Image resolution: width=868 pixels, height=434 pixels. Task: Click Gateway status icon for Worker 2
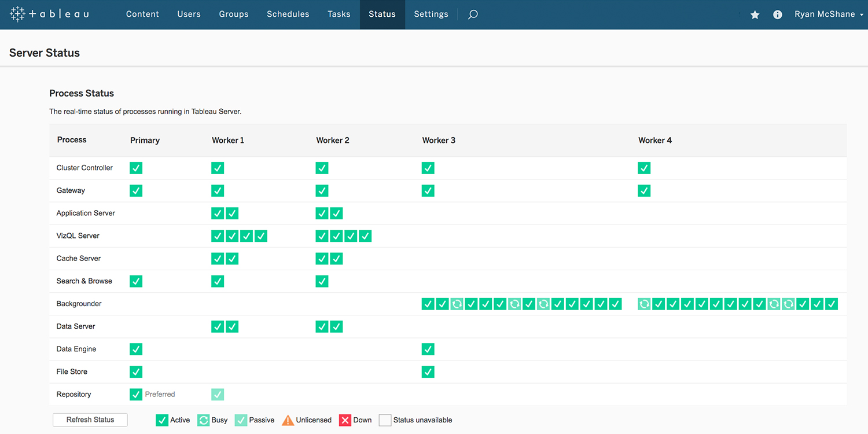tap(322, 190)
